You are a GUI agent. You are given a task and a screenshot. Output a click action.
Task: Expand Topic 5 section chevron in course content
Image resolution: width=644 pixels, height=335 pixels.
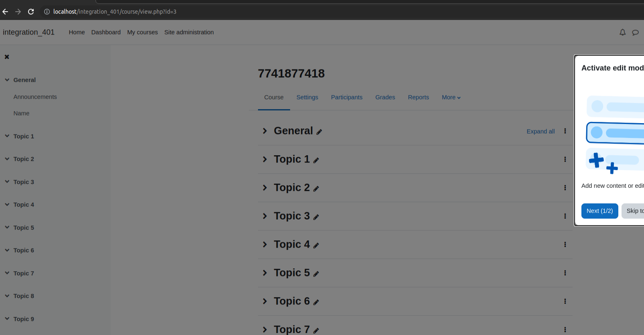265,273
